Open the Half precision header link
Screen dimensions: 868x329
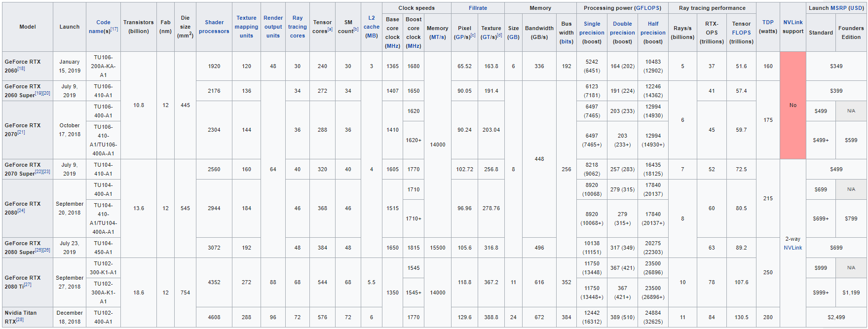click(x=653, y=28)
